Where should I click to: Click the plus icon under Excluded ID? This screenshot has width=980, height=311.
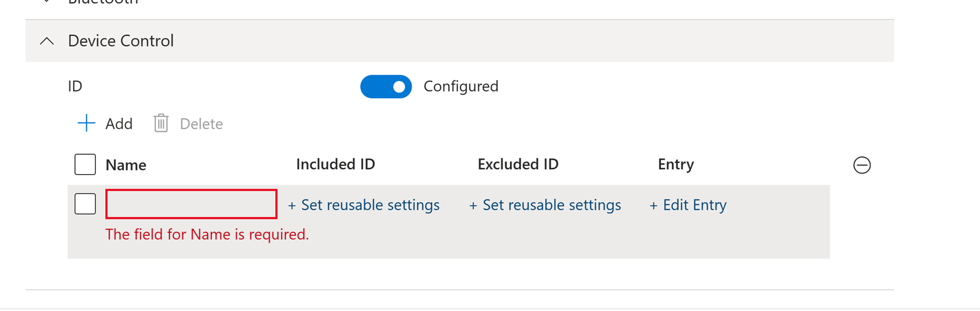coord(473,205)
